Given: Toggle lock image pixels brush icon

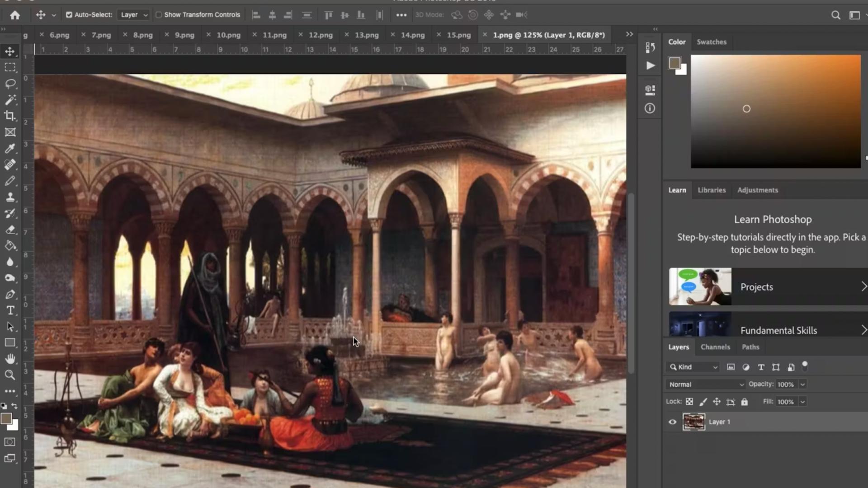Looking at the screenshot, I should pyautogui.click(x=703, y=402).
